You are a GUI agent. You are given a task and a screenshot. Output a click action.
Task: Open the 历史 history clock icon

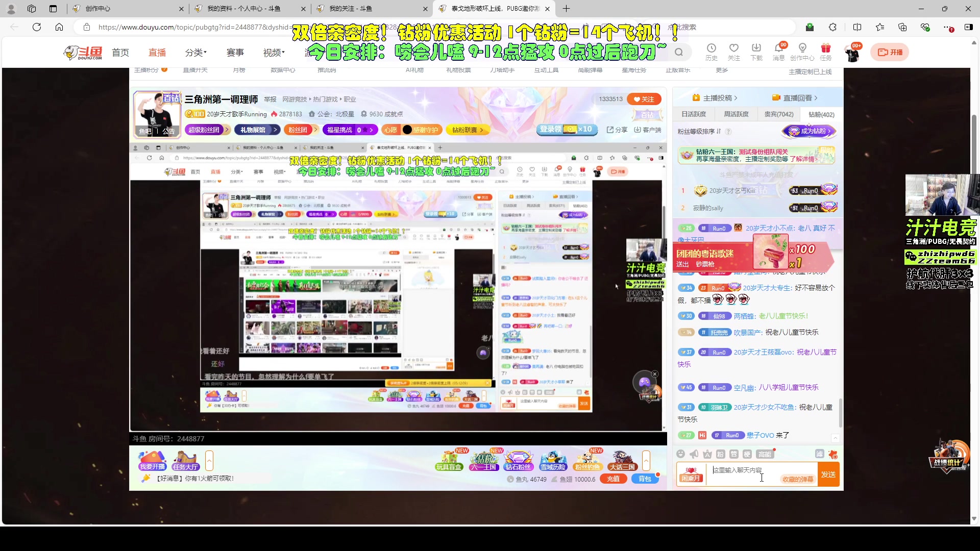[712, 52]
